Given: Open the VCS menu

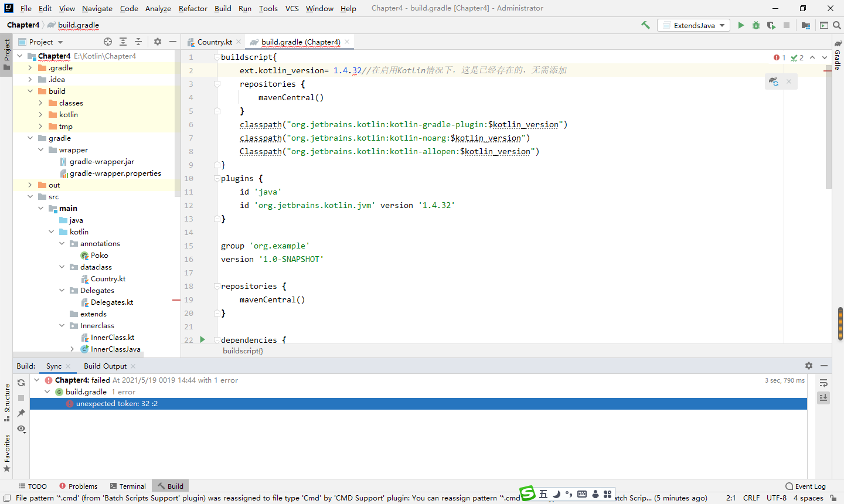Looking at the screenshot, I should [292, 8].
